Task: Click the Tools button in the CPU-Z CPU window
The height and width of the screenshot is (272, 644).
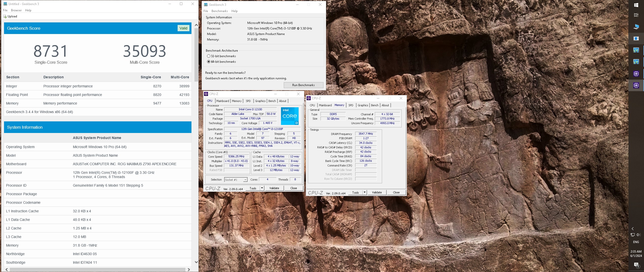Action: tap(253, 188)
